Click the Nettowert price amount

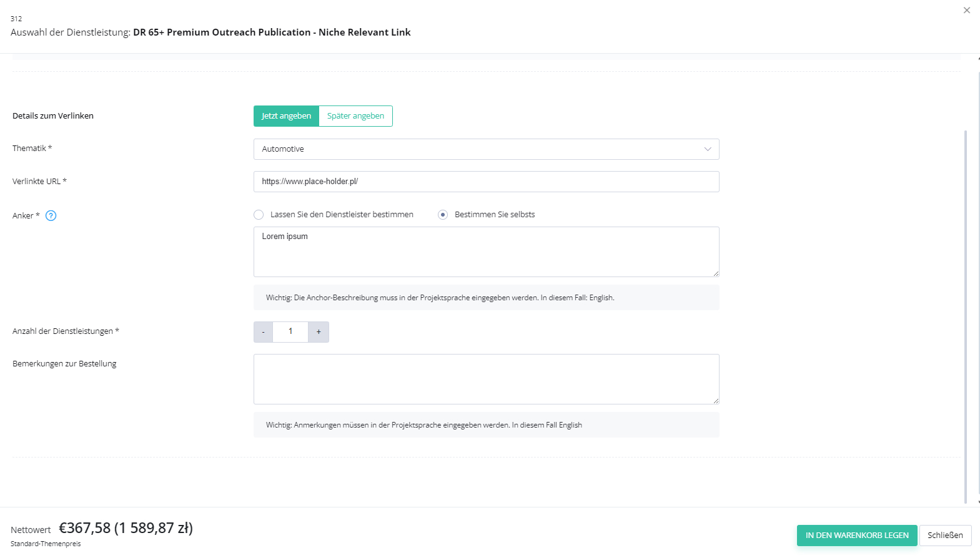pyautogui.click(x=126, y=529)
